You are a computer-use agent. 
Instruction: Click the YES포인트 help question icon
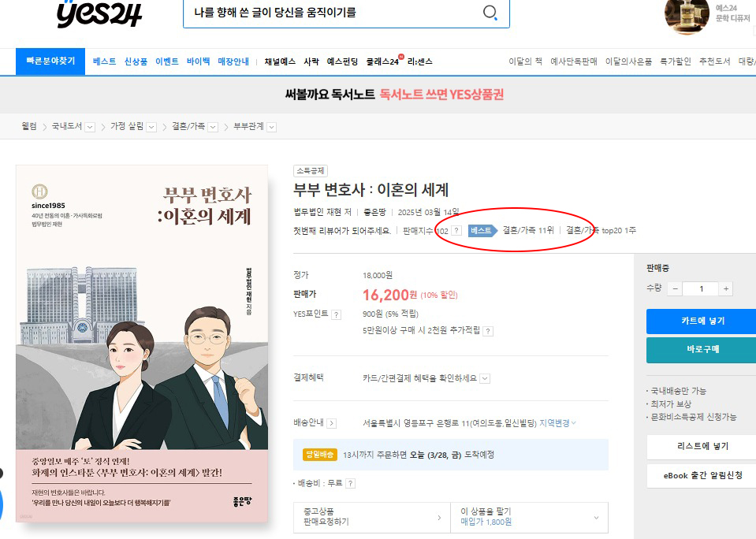point(336,314)
